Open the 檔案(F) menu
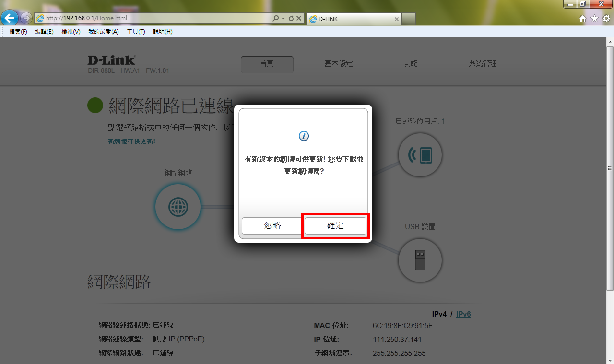Viewport: 614px width, 364px height. coord(18,32)
